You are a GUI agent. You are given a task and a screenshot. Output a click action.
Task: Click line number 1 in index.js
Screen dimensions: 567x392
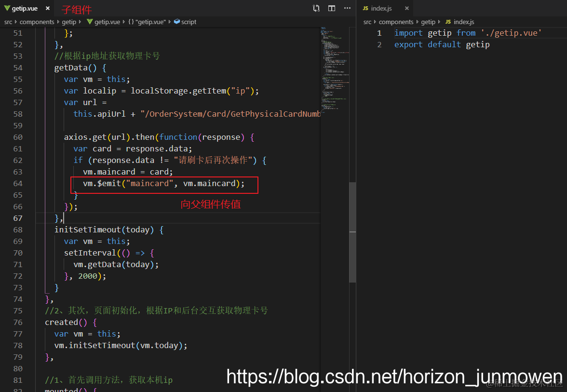(379, 33)
